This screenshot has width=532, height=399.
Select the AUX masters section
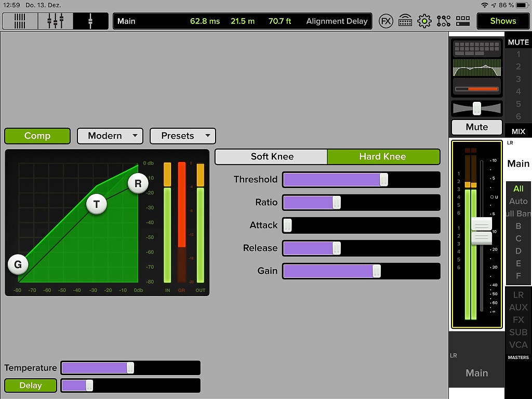[518, 308]
